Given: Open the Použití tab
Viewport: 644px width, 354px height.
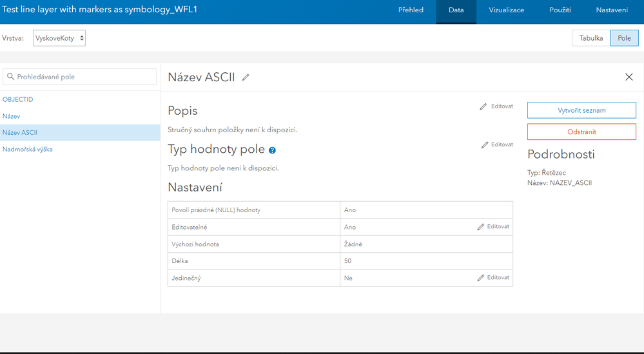Looking at the screenshot, I should coord(560,10).
